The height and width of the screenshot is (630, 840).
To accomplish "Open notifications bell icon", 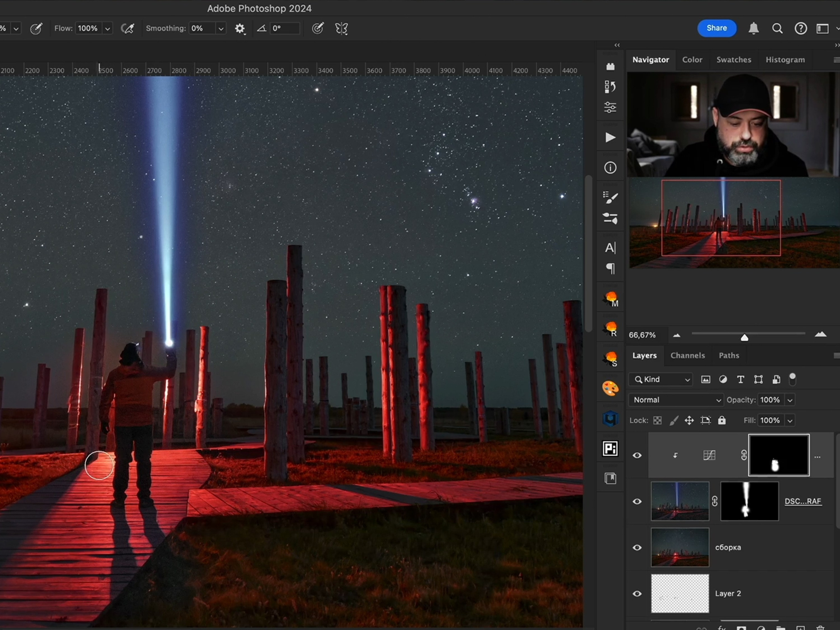I will tap(753, 29).
